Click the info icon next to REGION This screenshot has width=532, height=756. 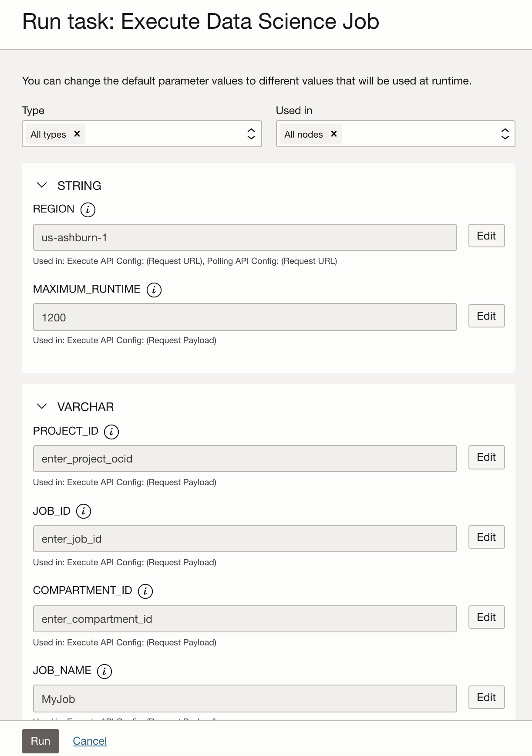pyautogui.click(x=88, y=209)
